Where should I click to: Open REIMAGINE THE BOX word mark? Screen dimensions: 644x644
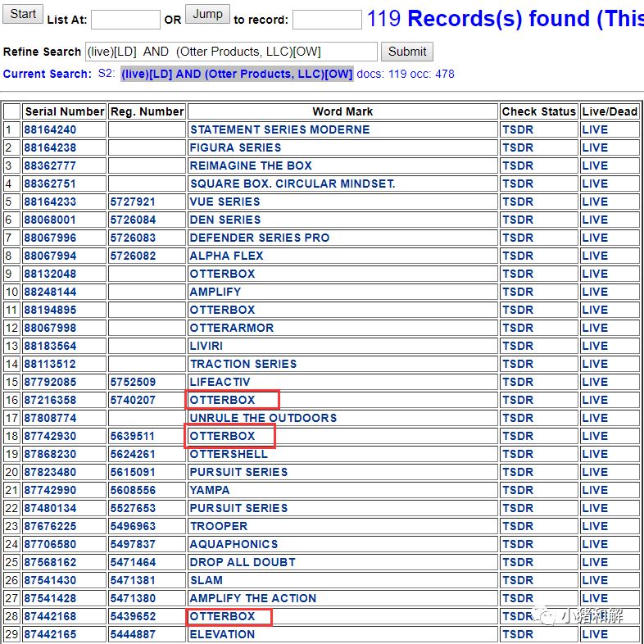click(x=251, y=166)
